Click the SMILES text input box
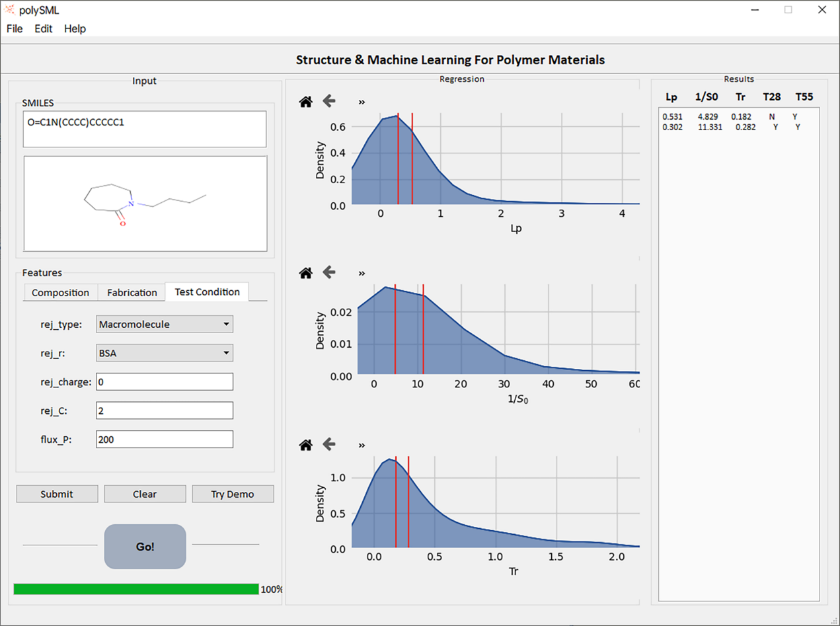This screenshot has width=840, height=626. 145,129
